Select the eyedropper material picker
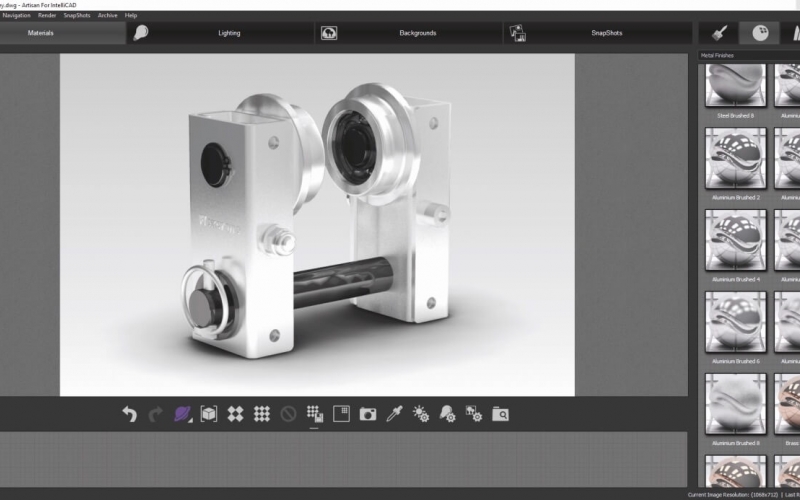Viewport: 800px width, 500px height. pos(394,413)
